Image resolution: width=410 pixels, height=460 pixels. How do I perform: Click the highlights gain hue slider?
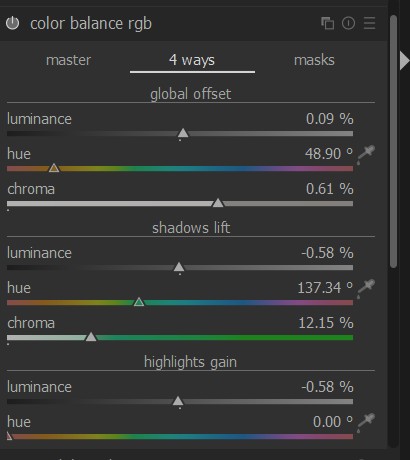tap(180, 437)
